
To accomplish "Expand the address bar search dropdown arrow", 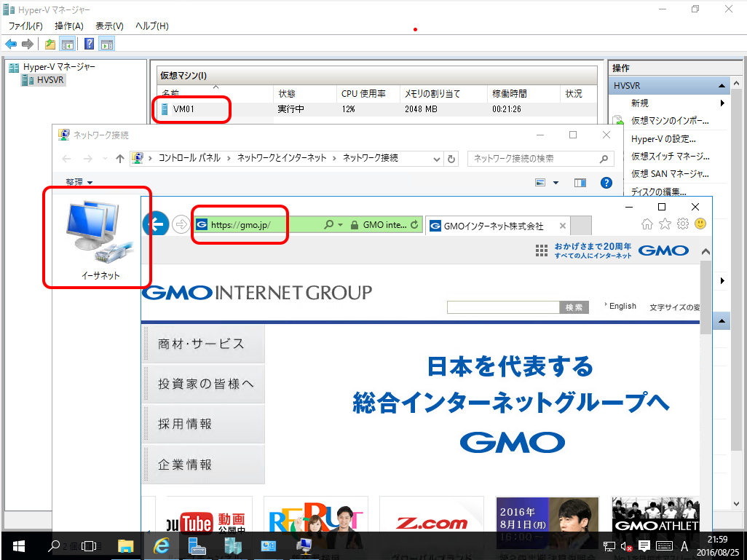I will pos(340,224).
